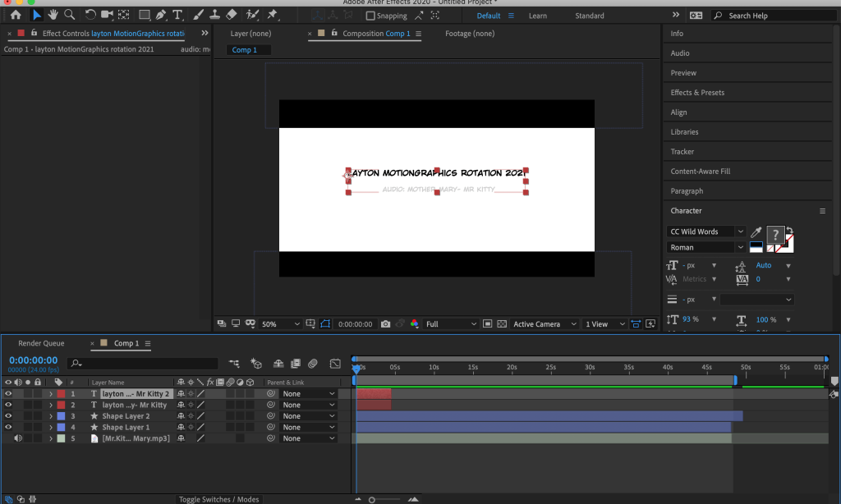Select the Pan Behind anchor point tool
Screen dimensions: 841x504
point(124,15)
